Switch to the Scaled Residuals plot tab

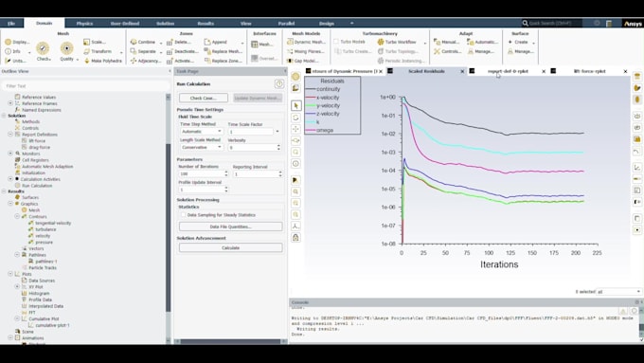click(426, 71)
